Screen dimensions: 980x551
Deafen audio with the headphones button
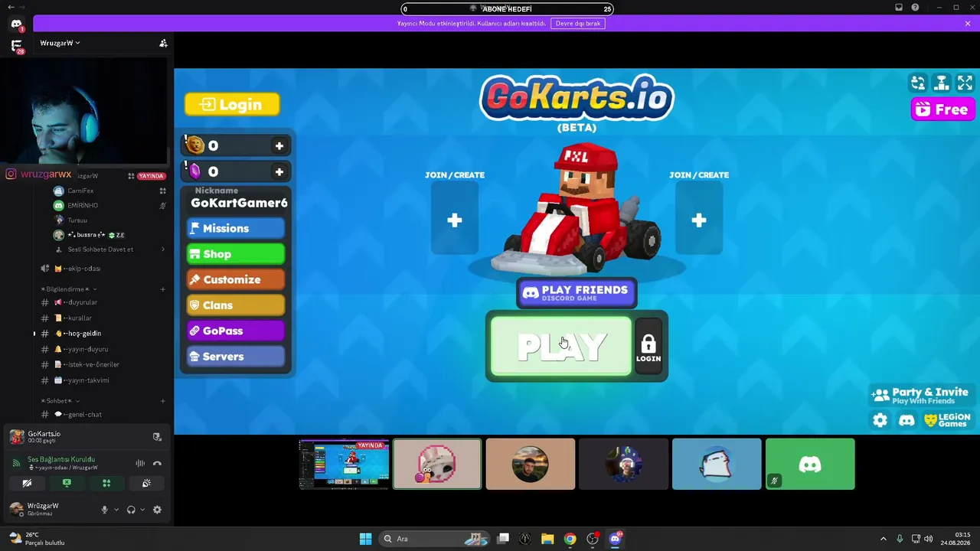point(131,510)
